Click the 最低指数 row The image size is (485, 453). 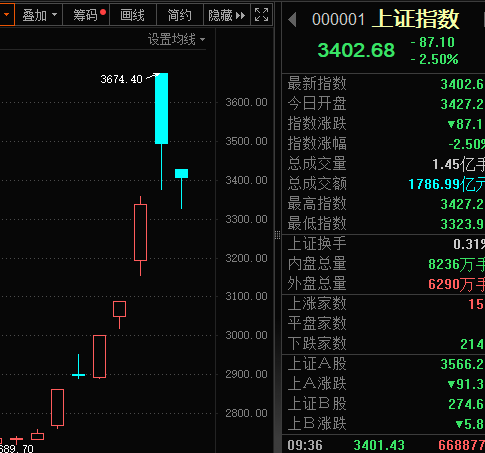(383, 224)
